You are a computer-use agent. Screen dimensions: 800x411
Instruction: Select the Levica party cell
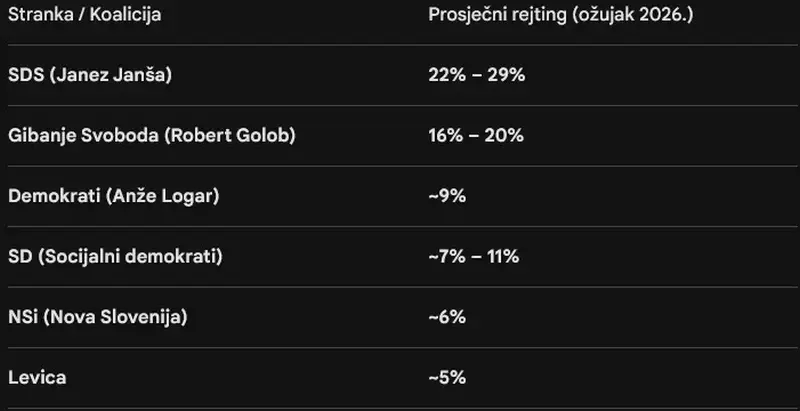click(x=36, y=378)
